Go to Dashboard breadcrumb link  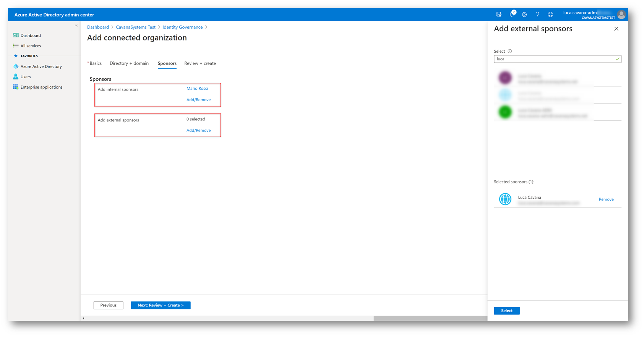(98, 27)
